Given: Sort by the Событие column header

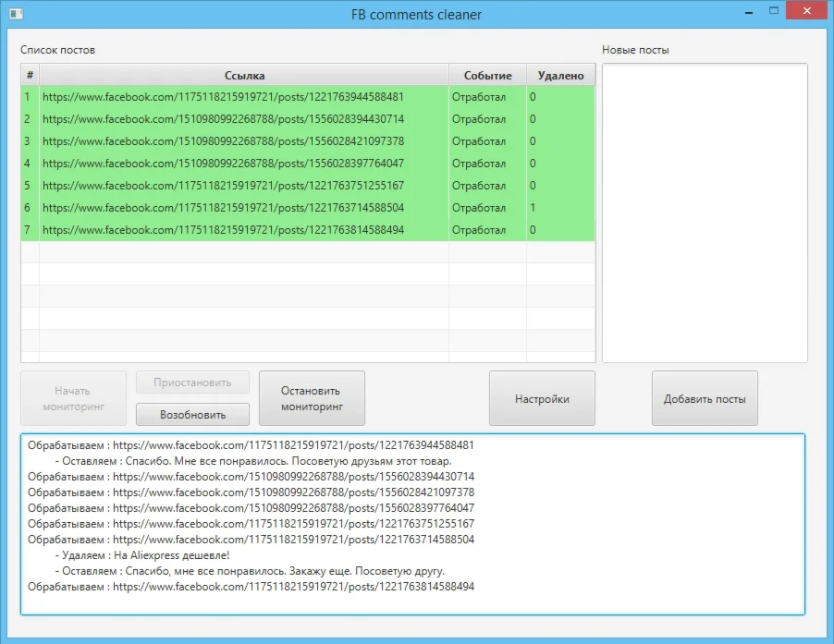Looking at the screenshot, I should [487, 76].
